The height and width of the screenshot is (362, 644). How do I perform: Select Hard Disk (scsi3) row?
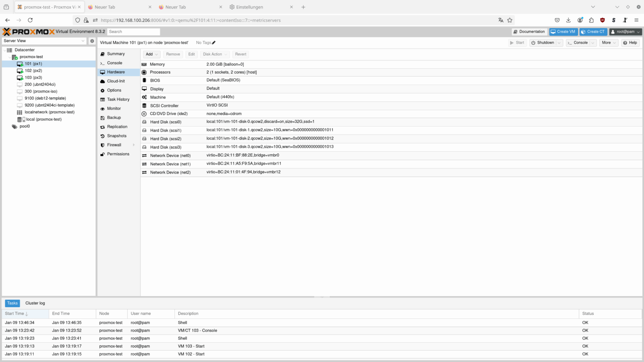(x=391, y=147)
